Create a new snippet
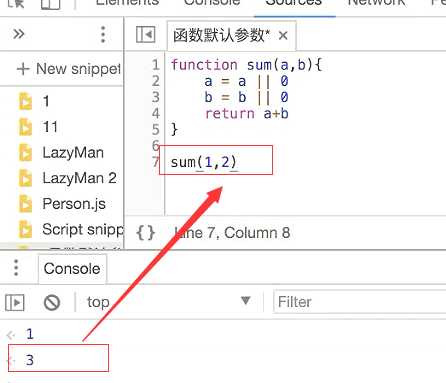Viewport: 446px width, 383px height. 68,69
